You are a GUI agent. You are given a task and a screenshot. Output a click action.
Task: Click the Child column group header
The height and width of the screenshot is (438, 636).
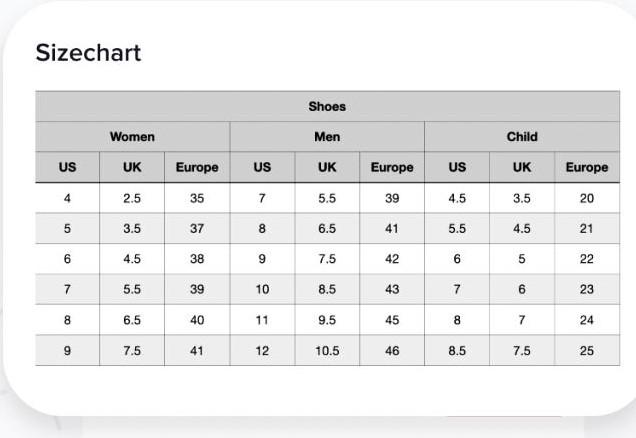tap(521, 136)
